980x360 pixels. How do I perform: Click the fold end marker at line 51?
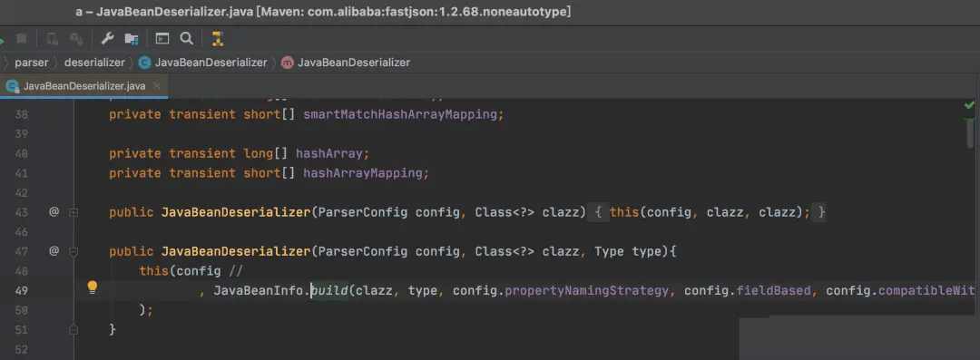click(73, 329)
